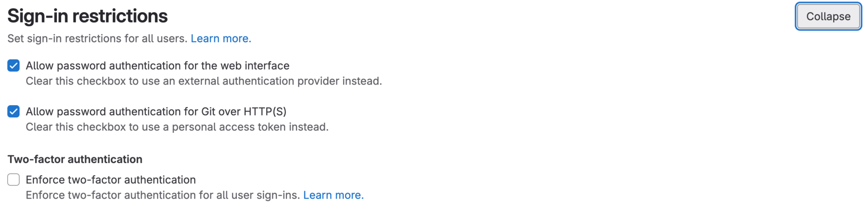The width and height of the screenshot is (868, 208).
Task: Click the 'Allow password authentication for Git over HTTP(S)' label
Action: (156, 112)
